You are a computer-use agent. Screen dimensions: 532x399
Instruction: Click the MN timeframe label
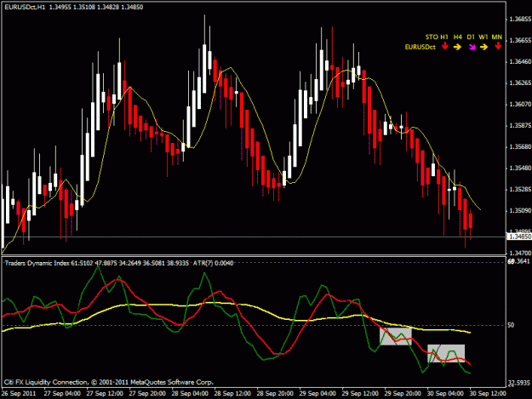pos(497,37)
